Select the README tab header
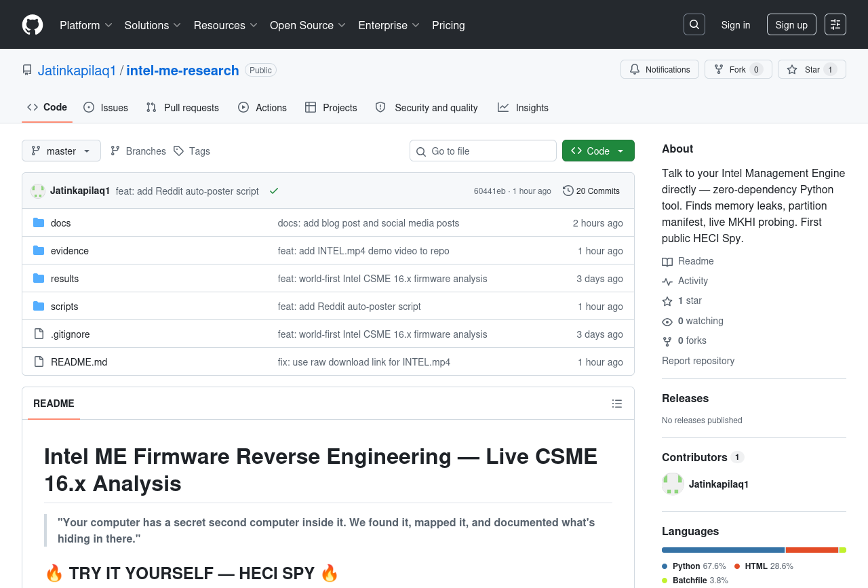 [54, 404]
